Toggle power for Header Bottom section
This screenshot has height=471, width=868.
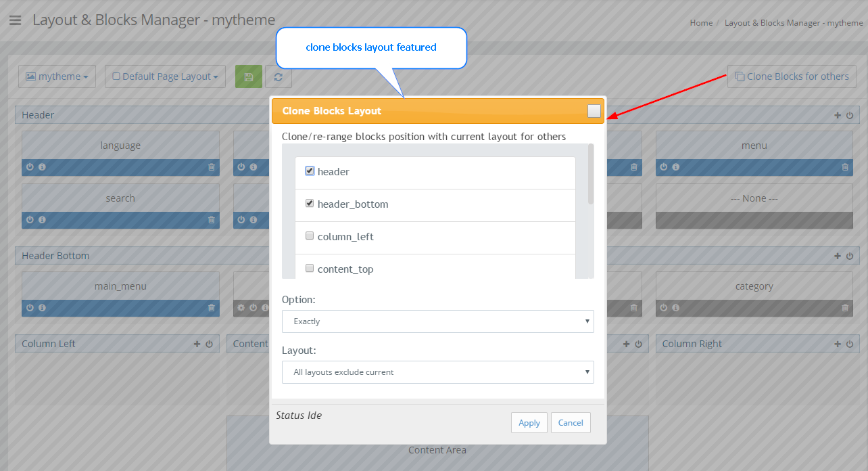(850, 256)
